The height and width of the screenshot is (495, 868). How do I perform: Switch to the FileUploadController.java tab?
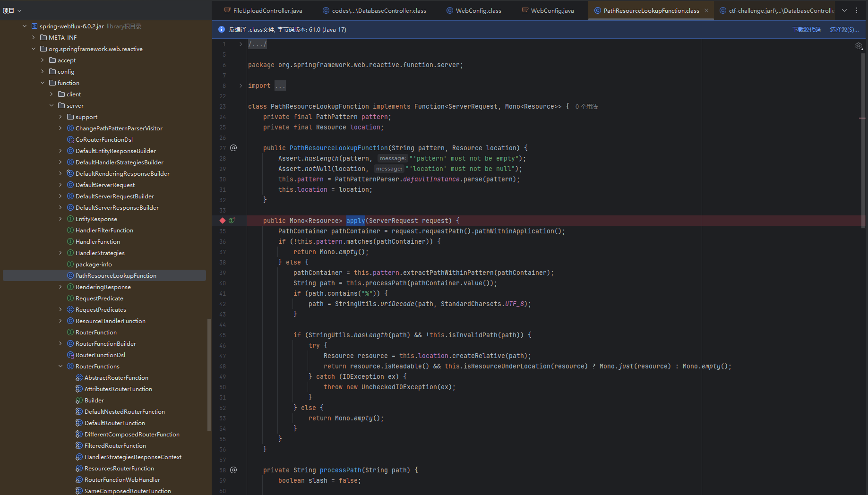point(264,10)
